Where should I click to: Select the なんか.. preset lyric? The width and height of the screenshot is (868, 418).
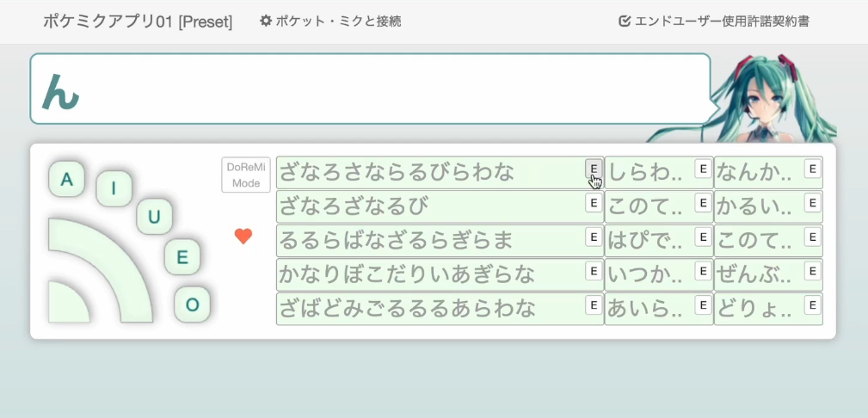757,172
